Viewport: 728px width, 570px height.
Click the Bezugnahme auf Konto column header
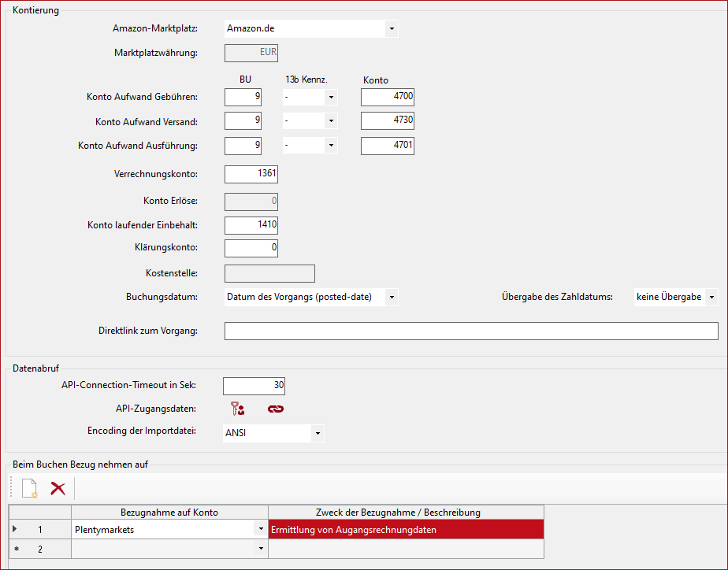click(x=169, y=513)
